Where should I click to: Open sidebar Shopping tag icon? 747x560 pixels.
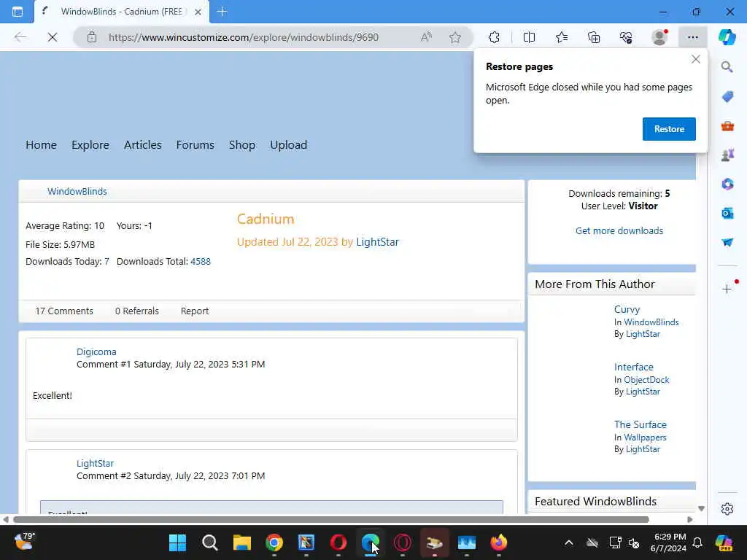(727, 97)
